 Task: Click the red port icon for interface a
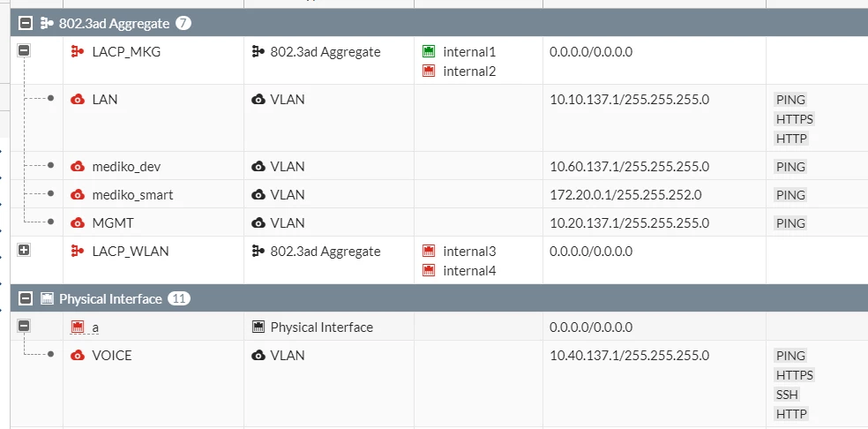tap(78, 327)
